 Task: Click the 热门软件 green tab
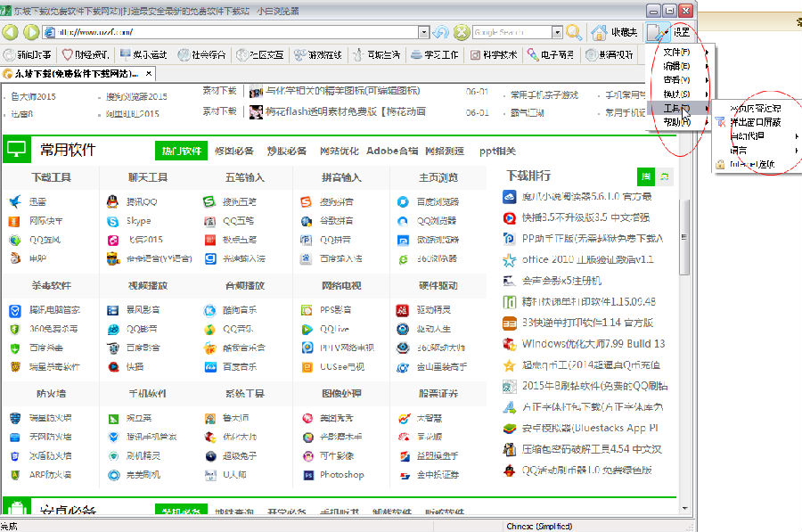[x=180, y=151]
